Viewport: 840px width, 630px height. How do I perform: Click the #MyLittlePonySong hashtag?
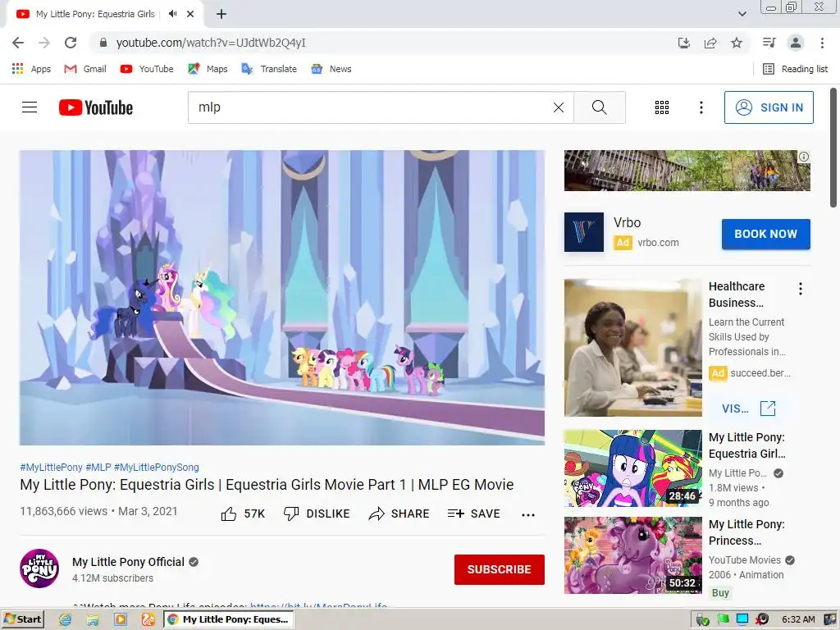pos(157,467)
